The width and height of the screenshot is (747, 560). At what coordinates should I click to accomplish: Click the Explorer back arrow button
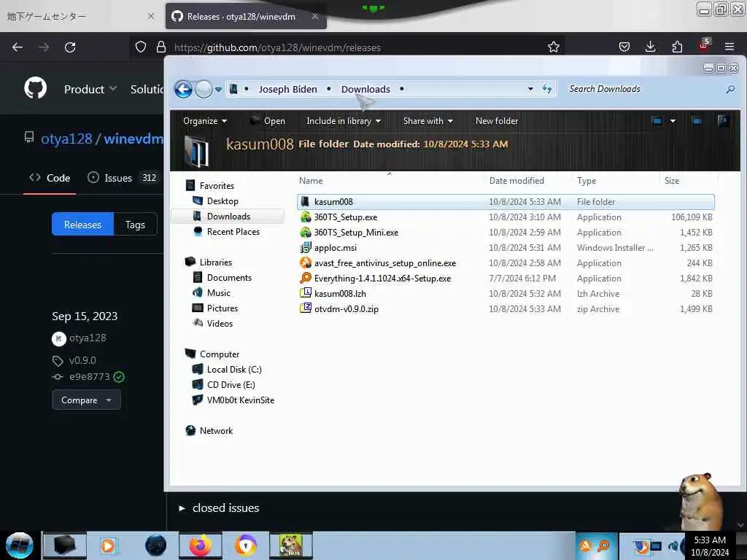pyautogui.click(x=183, y=89)
